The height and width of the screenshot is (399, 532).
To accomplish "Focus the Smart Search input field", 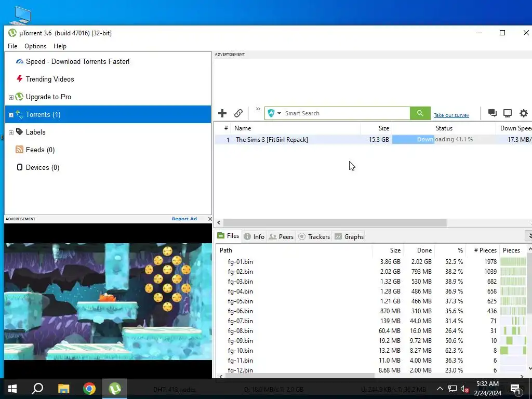I will coord(347,113).
